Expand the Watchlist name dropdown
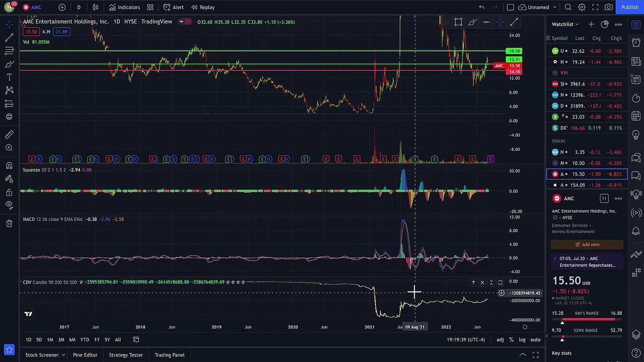 coord(565,24)
